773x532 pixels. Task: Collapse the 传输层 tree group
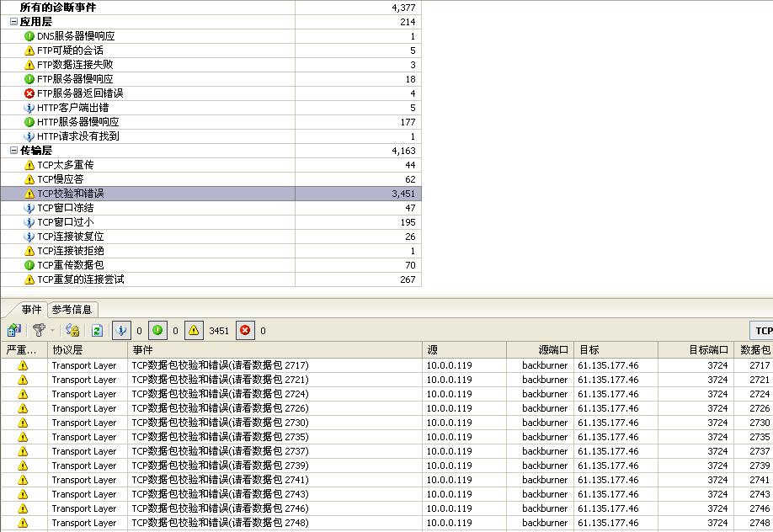click(x=13, y=151)
